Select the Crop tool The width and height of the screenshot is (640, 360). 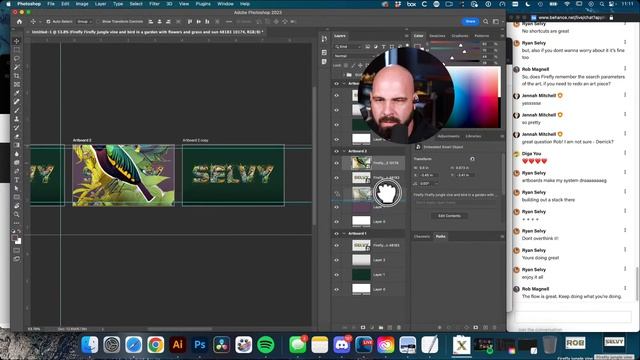pyautogui.click(x=17, y=76)
